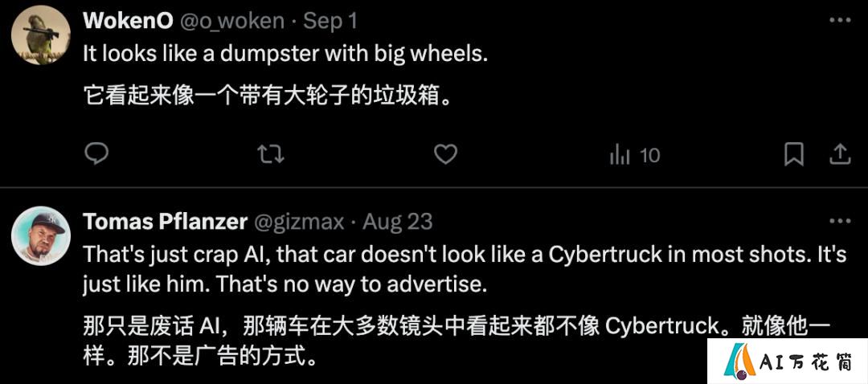Image resolution: width=868 pixels, height=384 pixels.
Task: Bookmark WokenO's tweet
Action: [794, 154]
